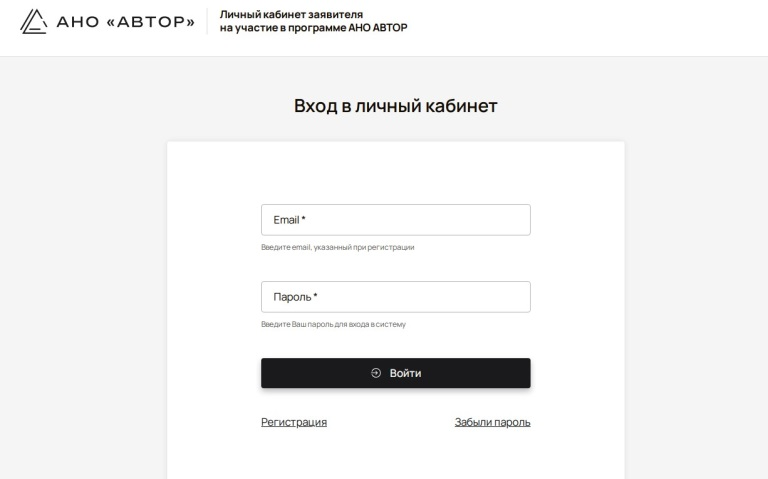Click the login arrow icon inside Войти button
The image size is (768, 479).
click(x=376, y=373)
